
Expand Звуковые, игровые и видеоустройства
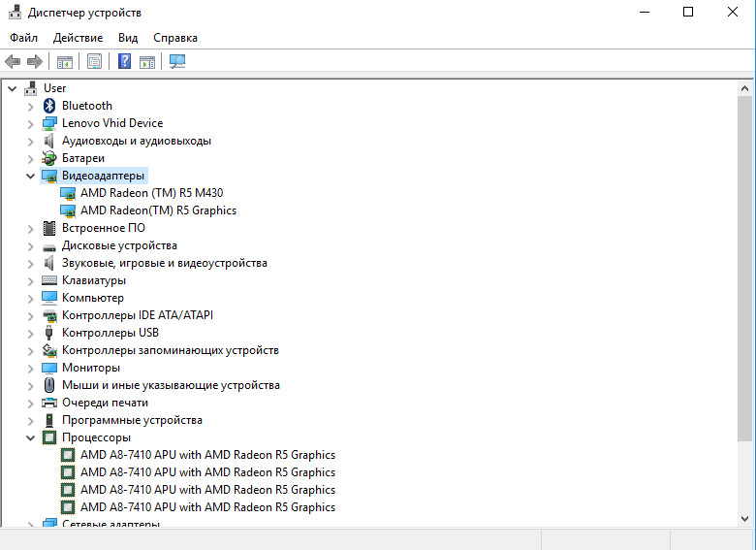[30, 264]
